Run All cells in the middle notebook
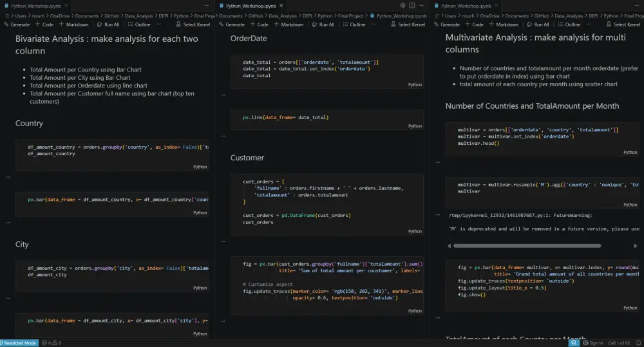This screenshot has width=644, height=347. 323,24
